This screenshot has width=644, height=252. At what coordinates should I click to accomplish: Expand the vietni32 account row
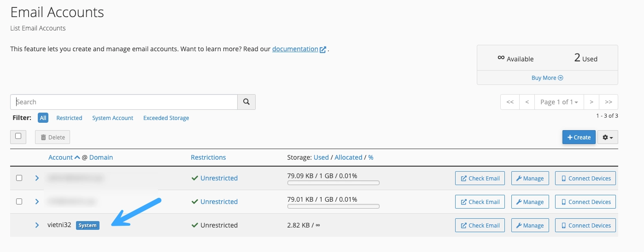pyautogui.click(x=37, y=225)
